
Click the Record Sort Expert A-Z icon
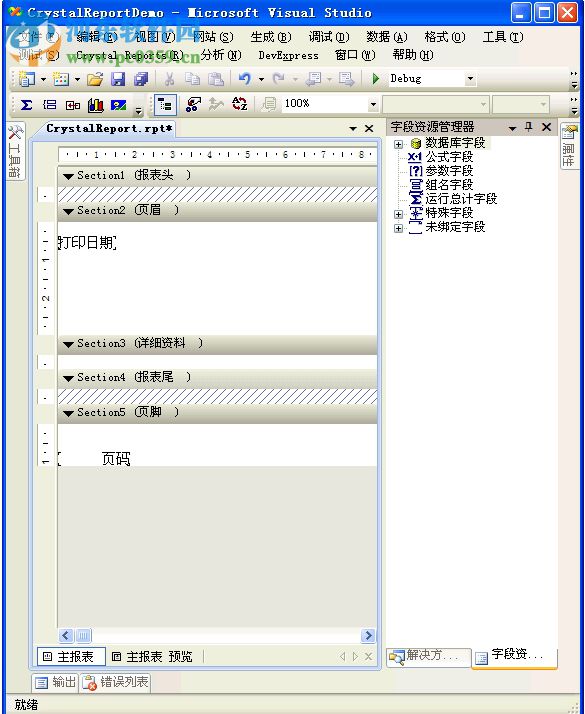239,104
